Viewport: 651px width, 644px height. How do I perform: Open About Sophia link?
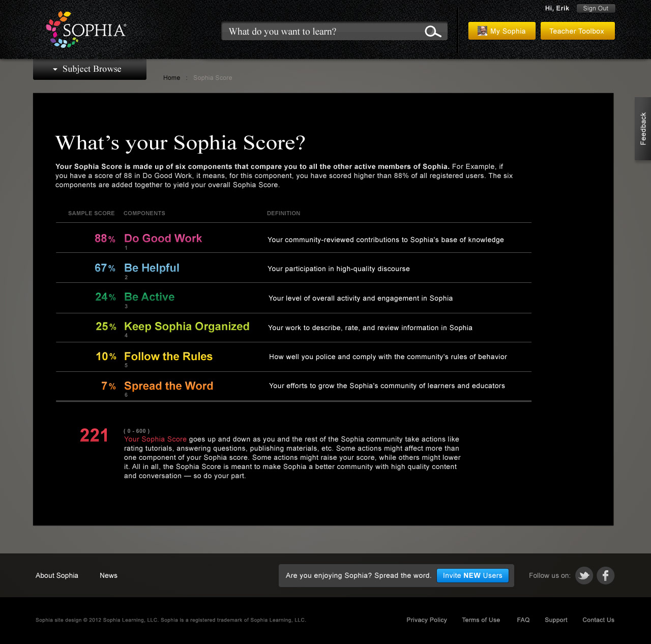(x=57, y=575)
